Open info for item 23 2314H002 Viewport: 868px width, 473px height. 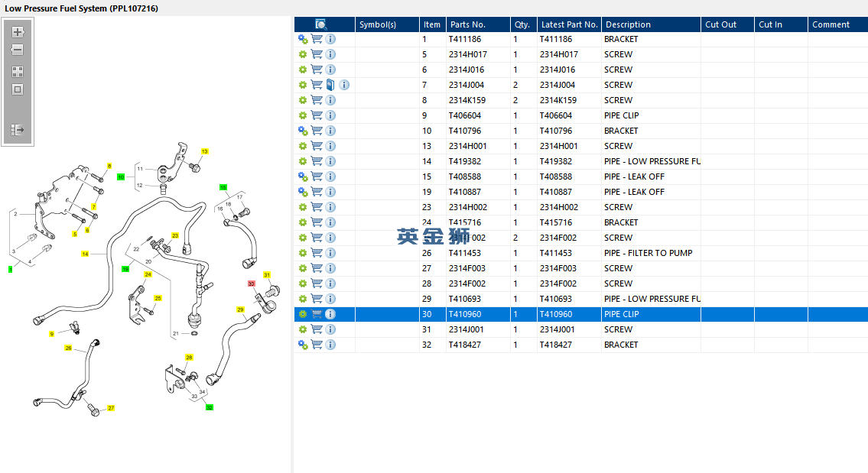330,207
